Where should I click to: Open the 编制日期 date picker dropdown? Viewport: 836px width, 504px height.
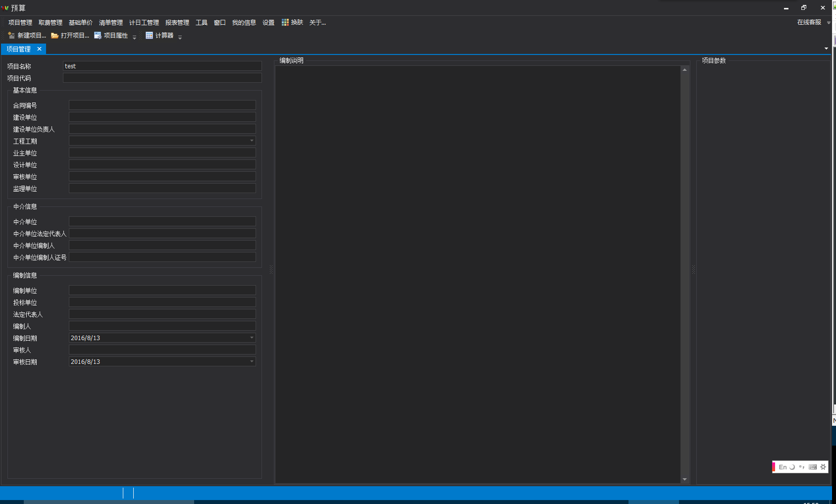pyautogui.click(x=252, y=338)
